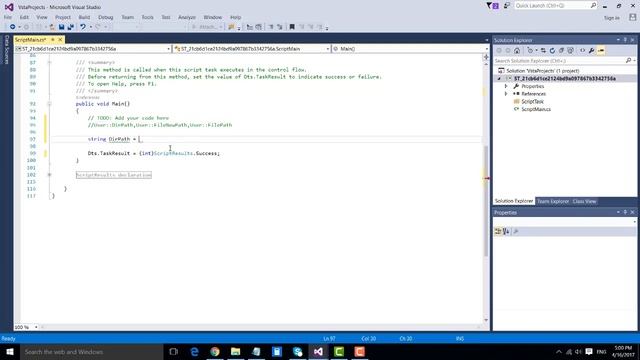
Task: Open the Debug menu
Action: pos(105,17)
